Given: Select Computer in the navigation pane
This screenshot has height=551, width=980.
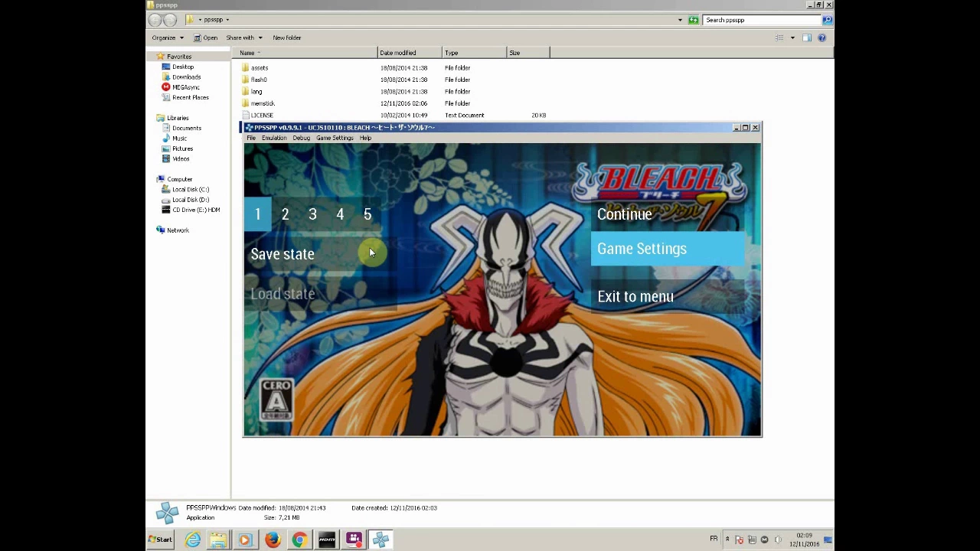Looking at the screenshot, I should (179, 179).
